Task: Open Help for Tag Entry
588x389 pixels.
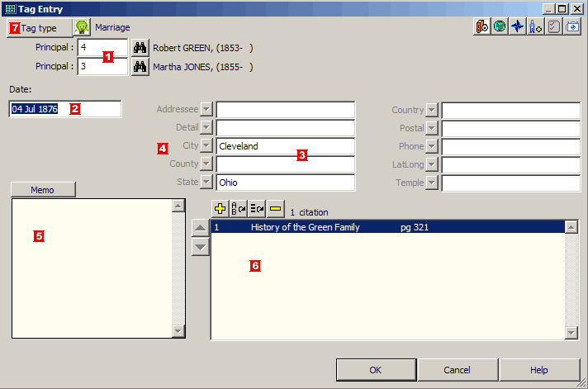Action: point(539,370)
